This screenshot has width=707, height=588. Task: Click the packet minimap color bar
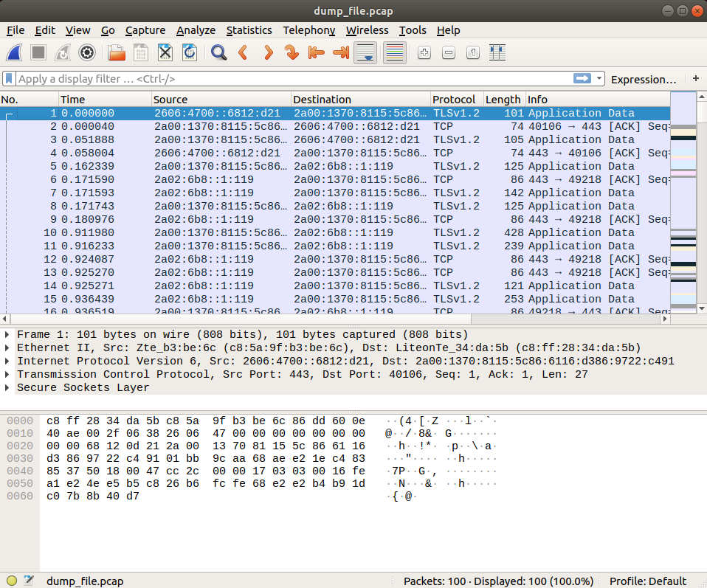[x=683, y=202]
